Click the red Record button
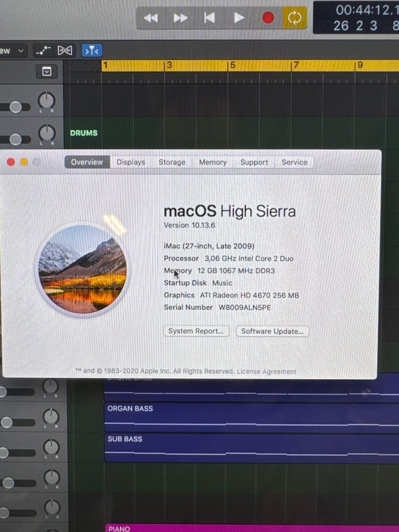 [268, 18]
